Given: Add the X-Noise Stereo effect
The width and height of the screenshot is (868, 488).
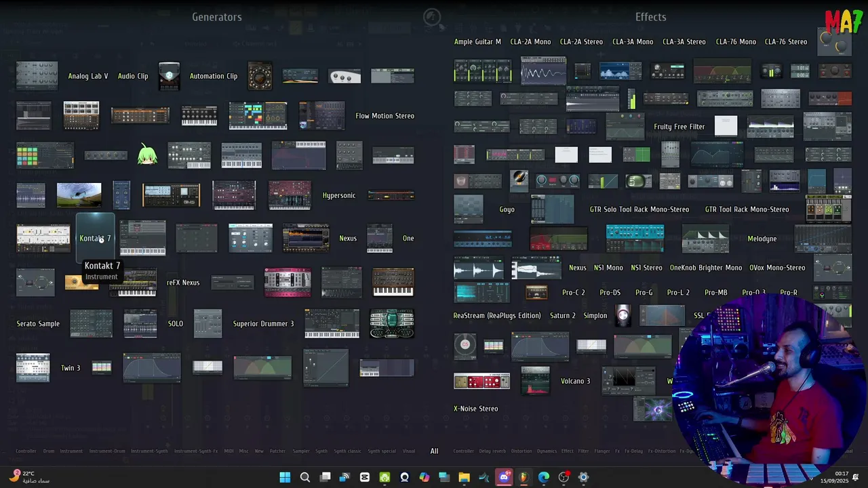Looking at the screenshot, I should 476,409.
